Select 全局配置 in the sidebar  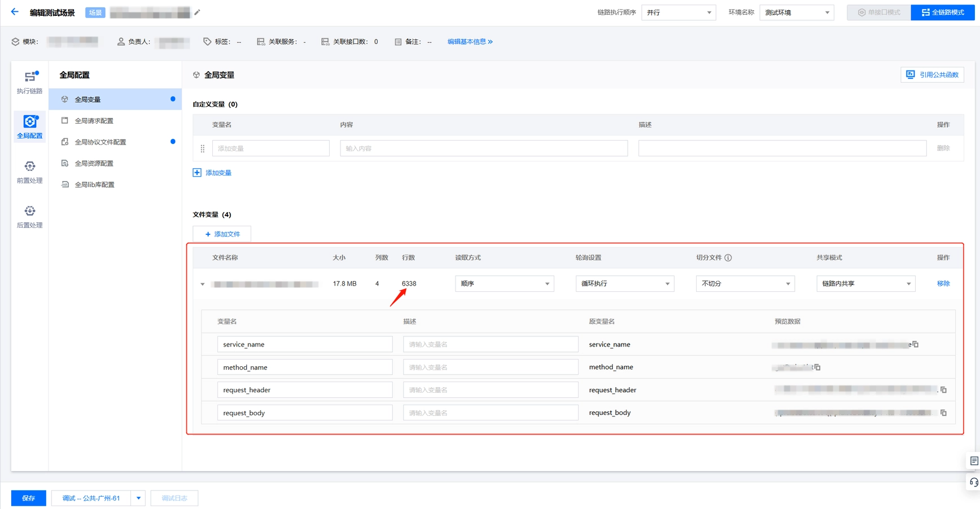tap(29, 127)
